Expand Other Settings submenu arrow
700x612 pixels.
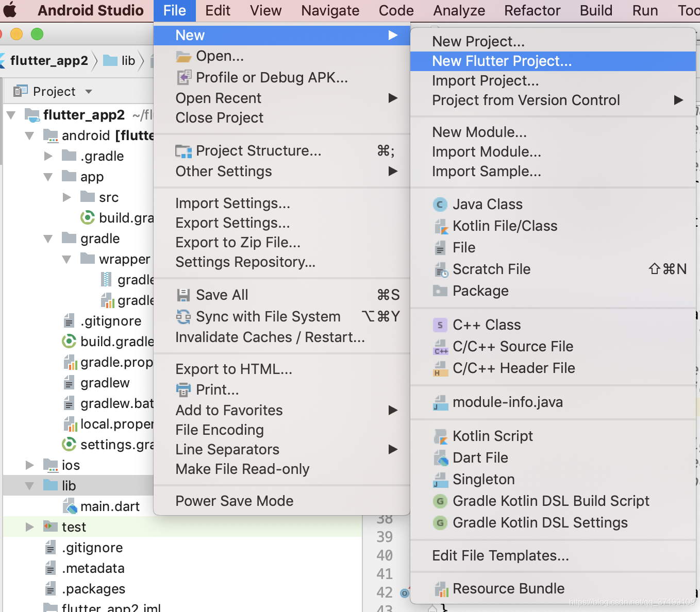point(393,171)
